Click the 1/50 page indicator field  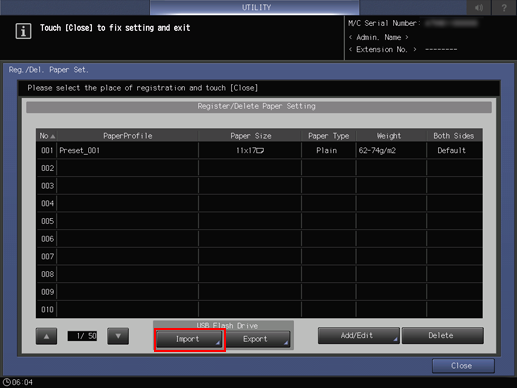[x=82, y=336]
